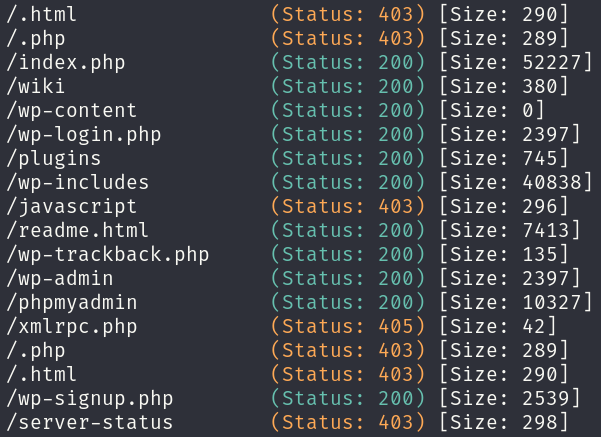
Task: Open the /readme.html result
Action: coord(78,231)
